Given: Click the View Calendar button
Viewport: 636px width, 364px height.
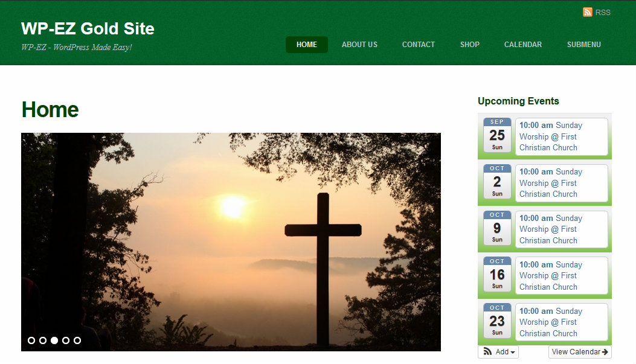Looking at the screenshot, I should point(580,352).
